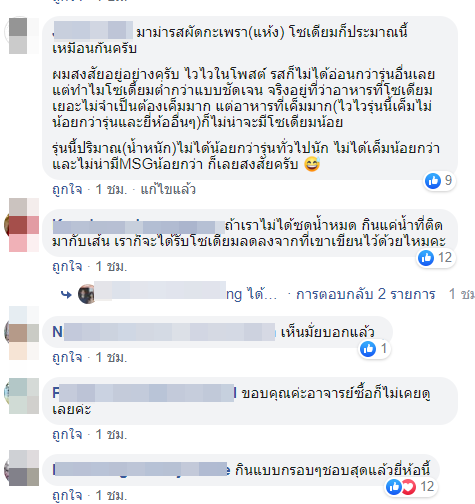Open the commenter name starting with N
The image size is (475, 504).
pos(164,332)
